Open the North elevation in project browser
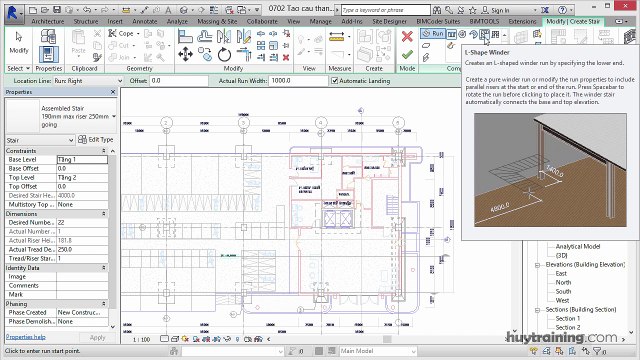 click(x=563, y=282)
